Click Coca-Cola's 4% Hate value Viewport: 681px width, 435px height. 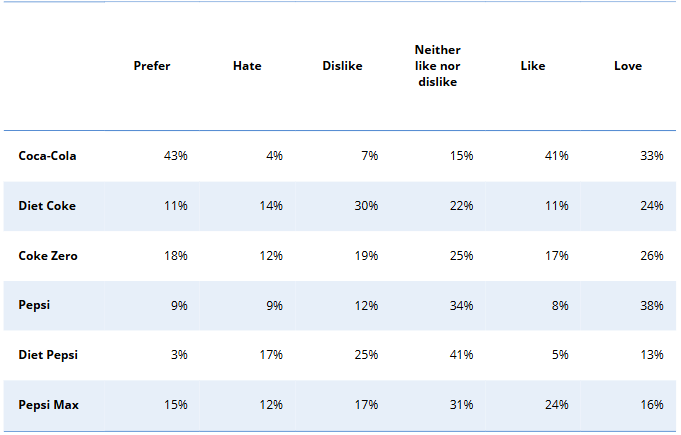point(275,156)
